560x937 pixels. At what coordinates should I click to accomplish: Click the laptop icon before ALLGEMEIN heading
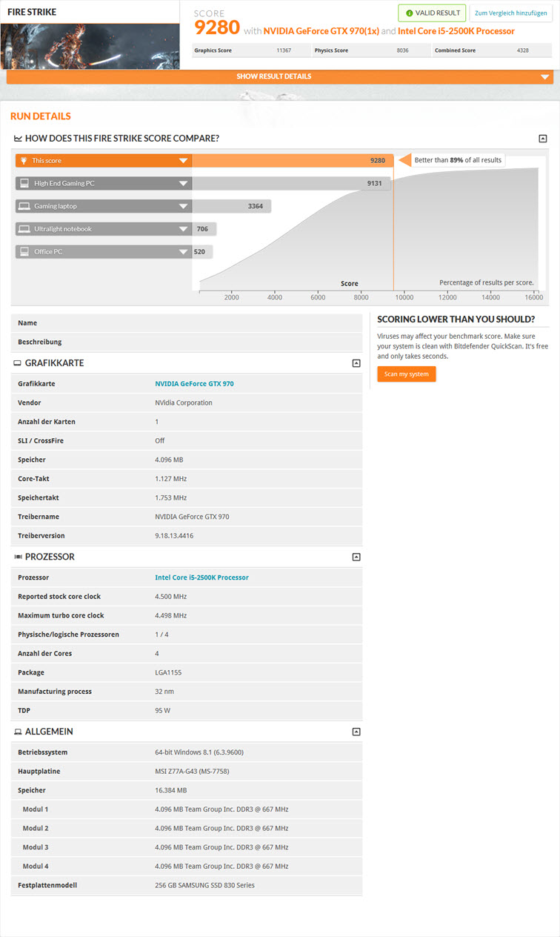(18, 732)
